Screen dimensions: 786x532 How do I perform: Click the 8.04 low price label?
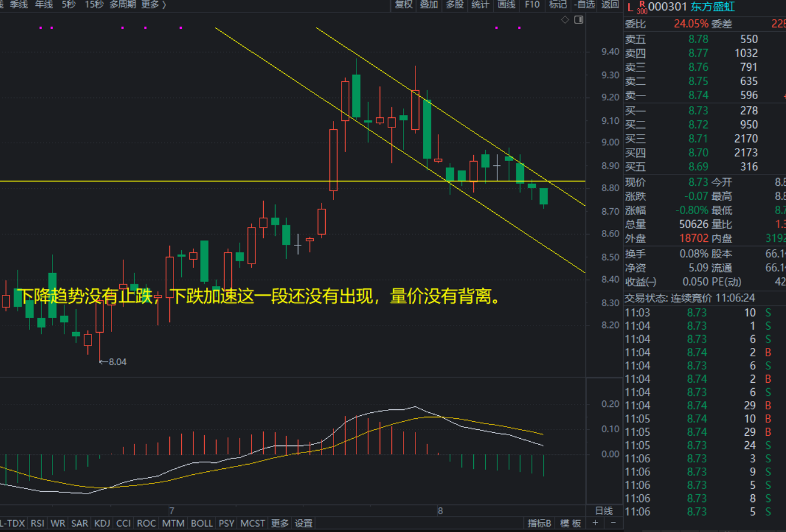tap(117, 362)
